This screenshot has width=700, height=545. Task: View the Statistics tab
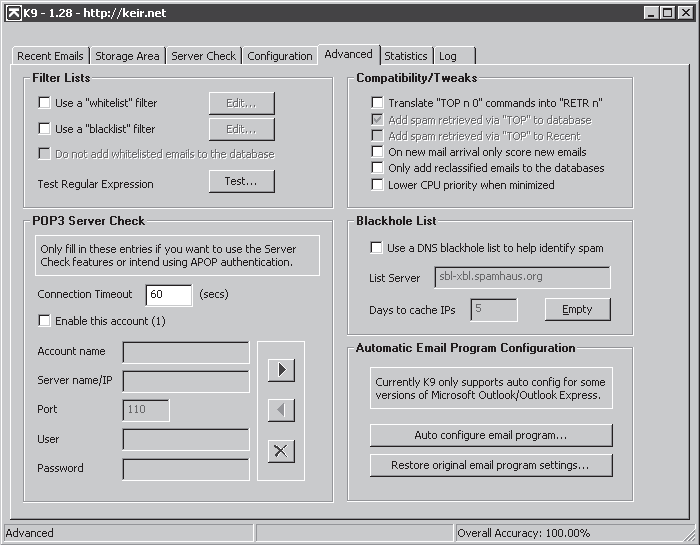406,56
